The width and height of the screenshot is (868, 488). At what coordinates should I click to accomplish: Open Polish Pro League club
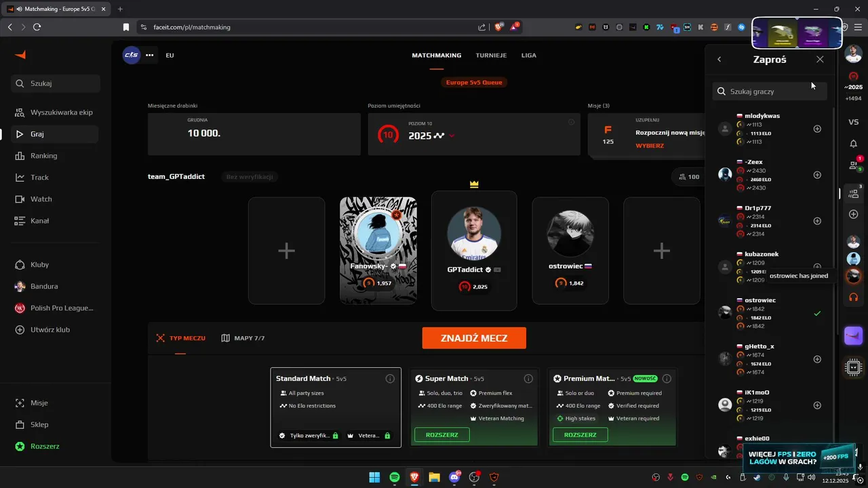click(x=54, y=308)
